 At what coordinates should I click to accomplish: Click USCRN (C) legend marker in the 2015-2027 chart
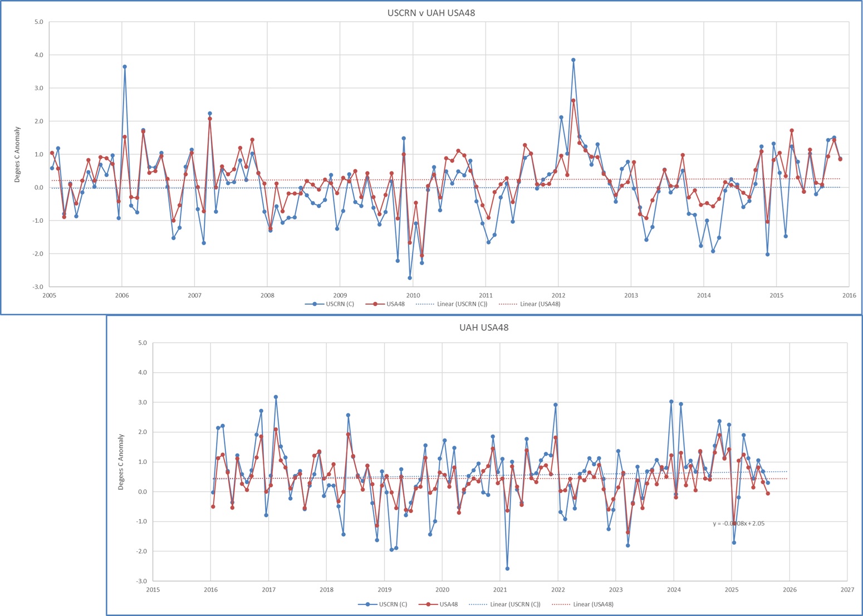coord(367,604)
